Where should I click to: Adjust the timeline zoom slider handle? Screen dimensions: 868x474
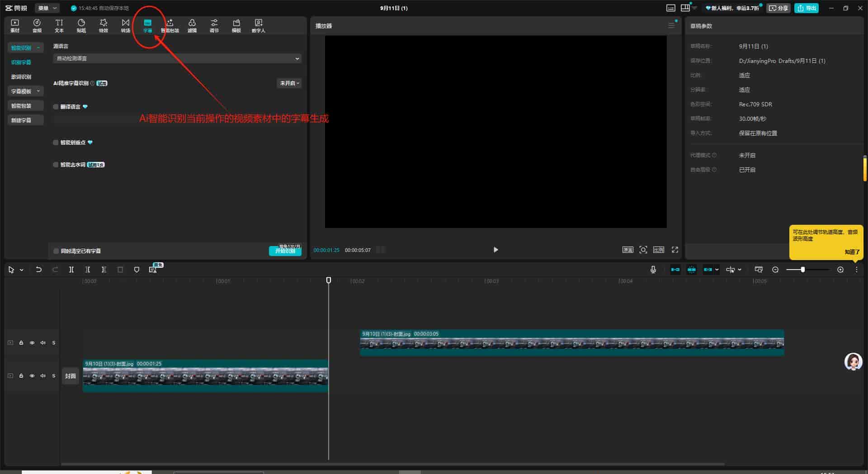click(803, 270)
